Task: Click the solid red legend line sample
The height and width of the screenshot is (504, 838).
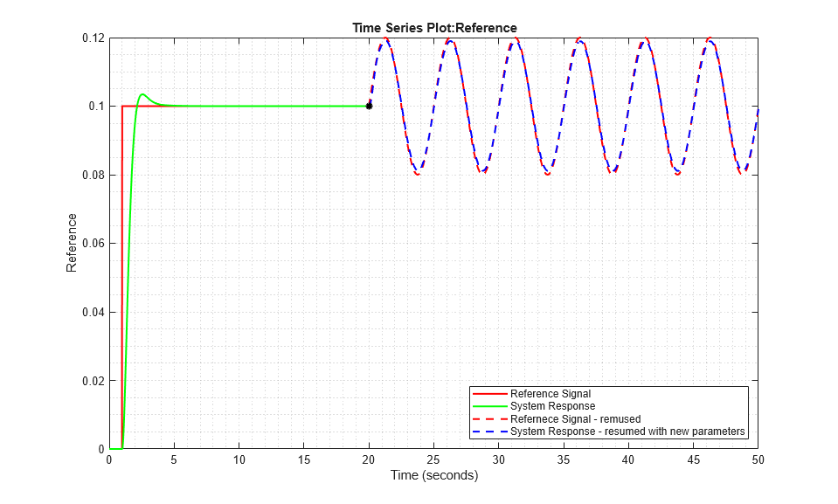Action: [x=489, y=394]
